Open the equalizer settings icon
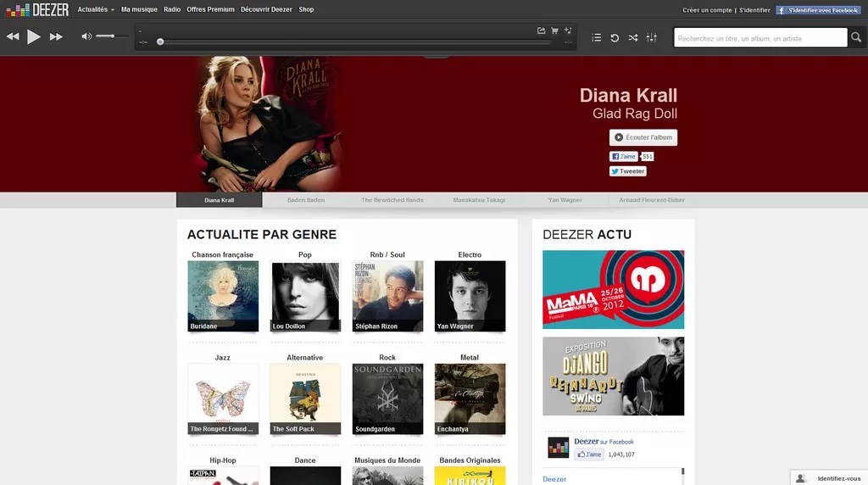The width and height of the screenshot is (868, 485). 652,37
